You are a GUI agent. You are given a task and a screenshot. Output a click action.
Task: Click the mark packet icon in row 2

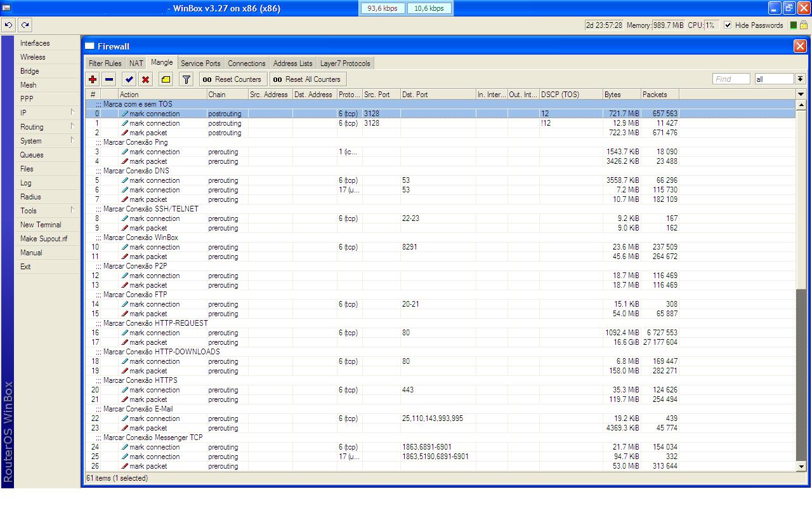[125, 133]
